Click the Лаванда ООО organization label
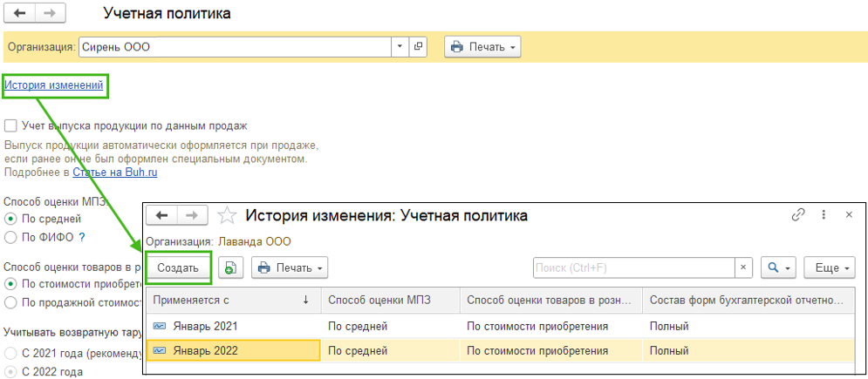 tap(256, 241)
